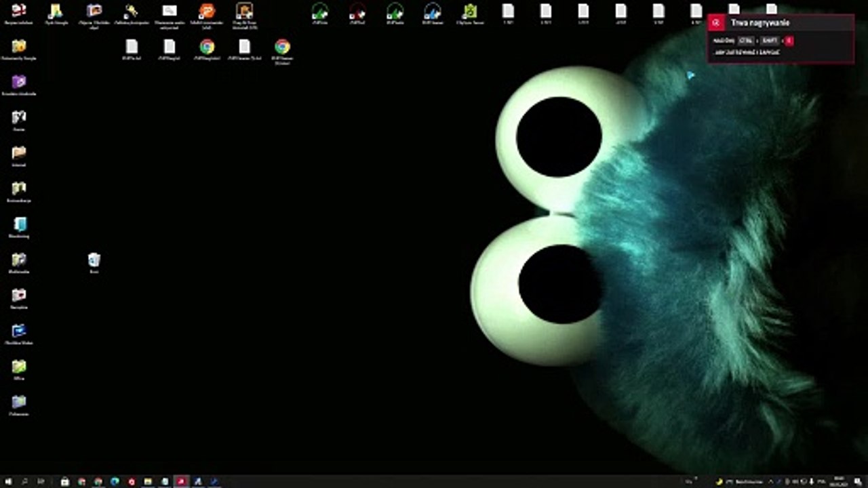Select the red Wi-Fi circle desktop shortcut
Screen dimensions: 868x488
tap(357, 11)
